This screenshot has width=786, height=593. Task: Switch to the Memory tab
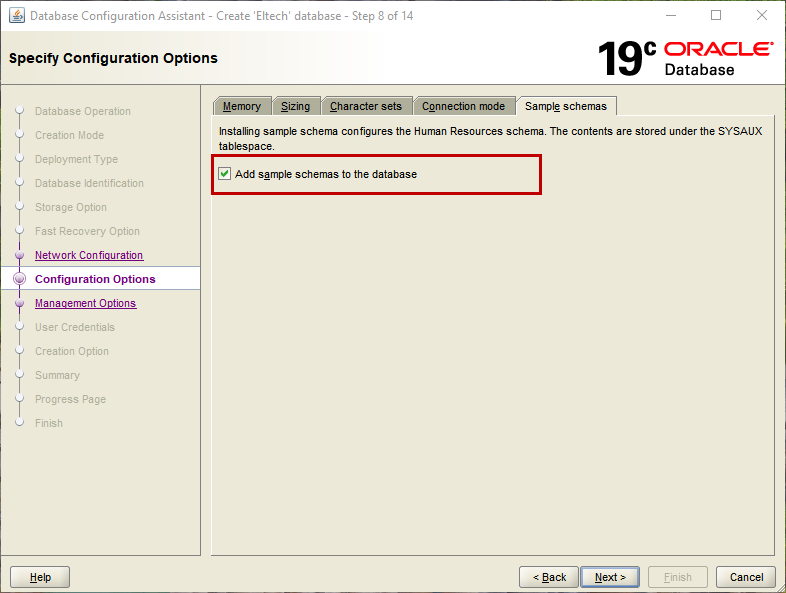coord(242,106)
